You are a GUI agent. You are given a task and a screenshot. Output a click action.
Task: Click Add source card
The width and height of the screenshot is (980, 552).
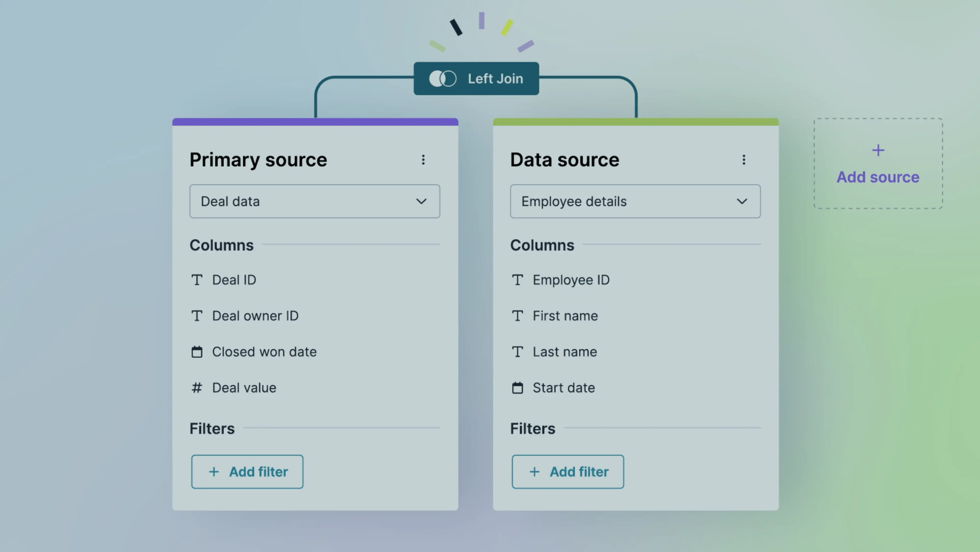[x=878, y=163]
